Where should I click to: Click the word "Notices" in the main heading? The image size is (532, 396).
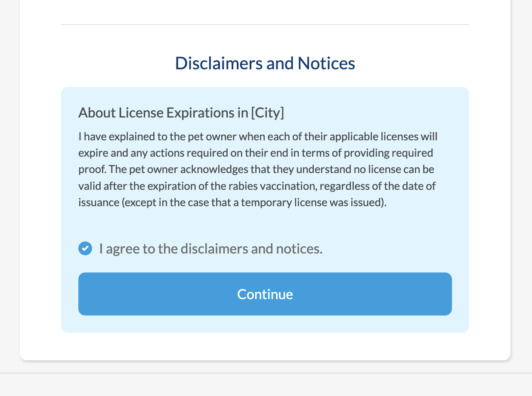(x=326, y=63)
